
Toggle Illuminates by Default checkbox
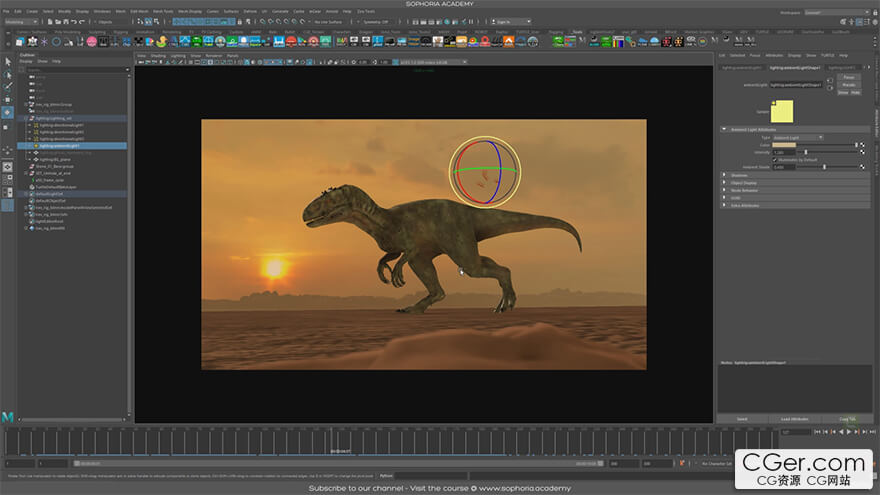click(775, 159)
